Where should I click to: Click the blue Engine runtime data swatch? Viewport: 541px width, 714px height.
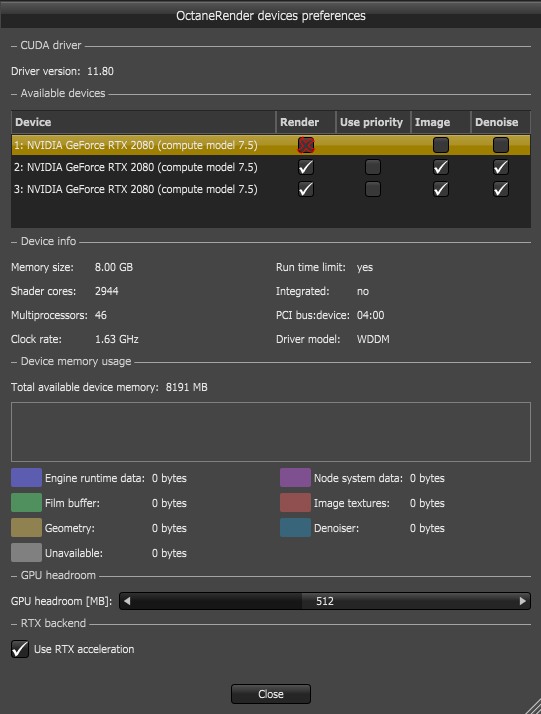(26, 478)
